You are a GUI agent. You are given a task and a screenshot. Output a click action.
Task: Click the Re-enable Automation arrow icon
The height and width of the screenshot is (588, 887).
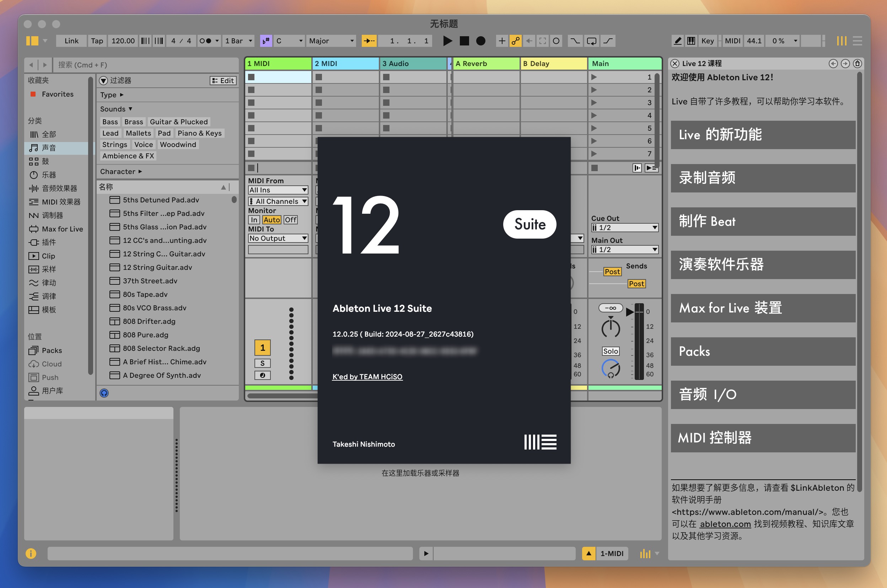[529, 41]
